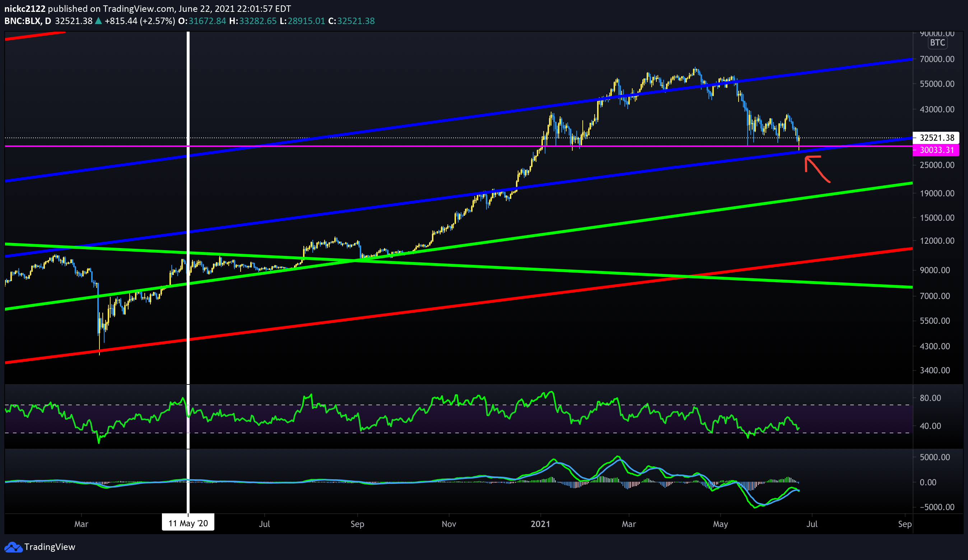Click the nickc2122 author name
Image resolution: width=968 pixels, height=560 pixels.
point(24,9)
